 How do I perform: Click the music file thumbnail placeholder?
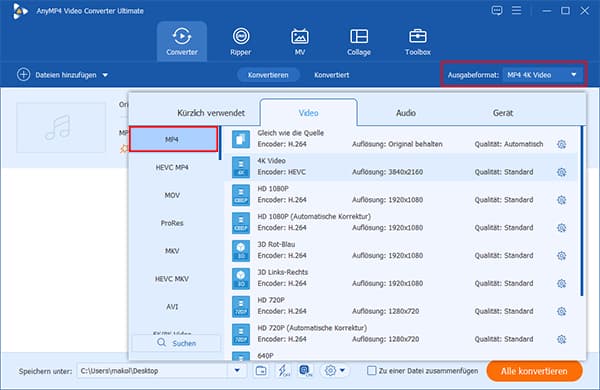[x=61, y=127]
